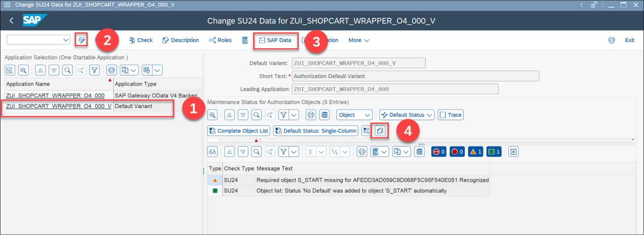Screen dimensions: 644x235
Task: Click the Application Type column header
Action: pos(158,84)
